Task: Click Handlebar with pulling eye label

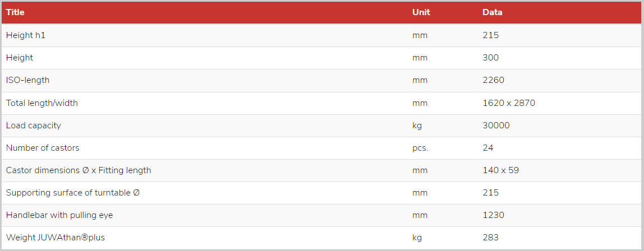Action: coord(59,215)
